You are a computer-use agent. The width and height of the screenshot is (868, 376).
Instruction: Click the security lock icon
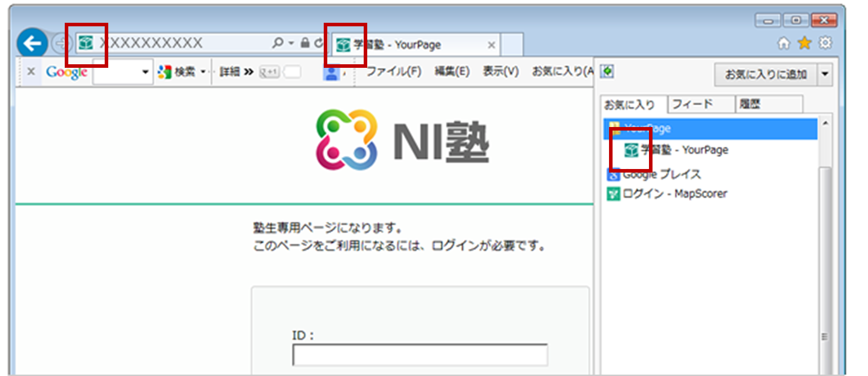pyautogui.click(x=305, y=43)
